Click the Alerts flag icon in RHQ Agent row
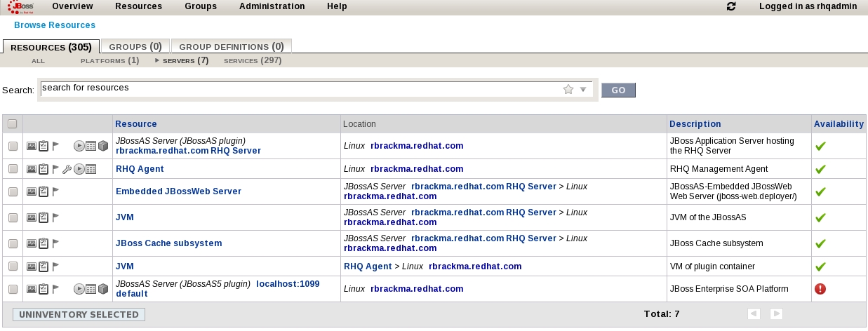868x331 pixels. click(56, 169)
